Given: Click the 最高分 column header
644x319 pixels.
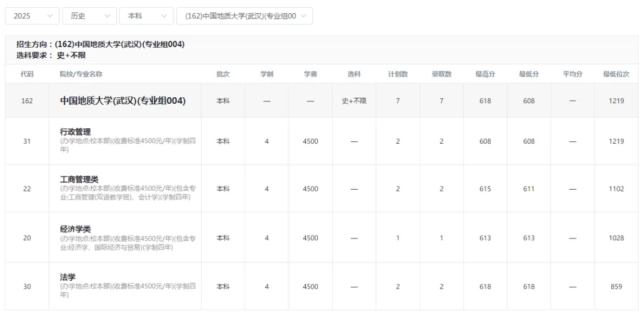Looking at the screenshot, I should pos(485,75).
